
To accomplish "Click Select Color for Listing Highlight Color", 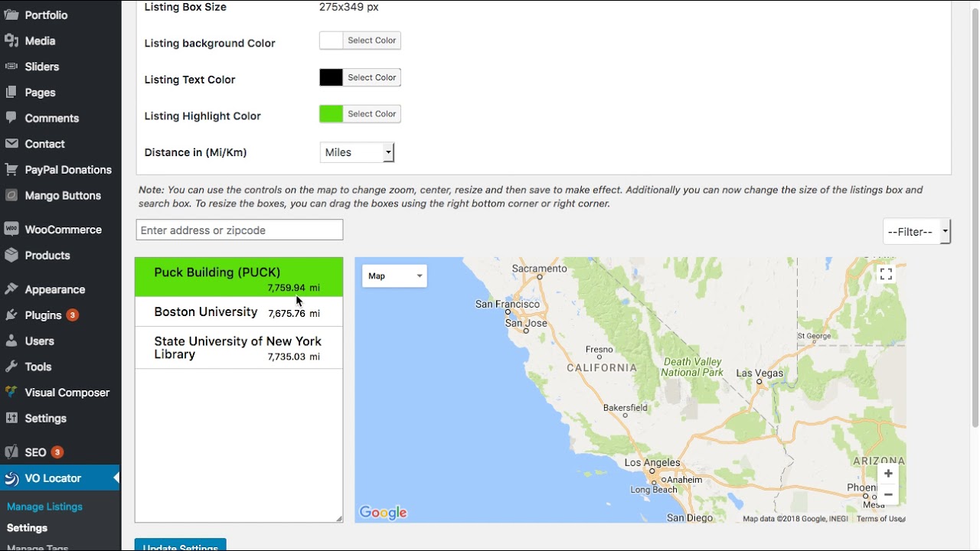I will [x=372, y=114].
